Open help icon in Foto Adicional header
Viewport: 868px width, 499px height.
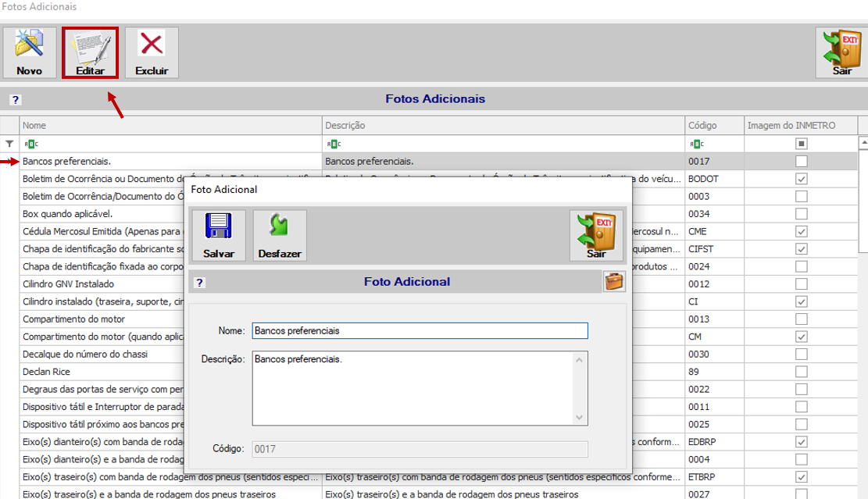click(199, 283)
